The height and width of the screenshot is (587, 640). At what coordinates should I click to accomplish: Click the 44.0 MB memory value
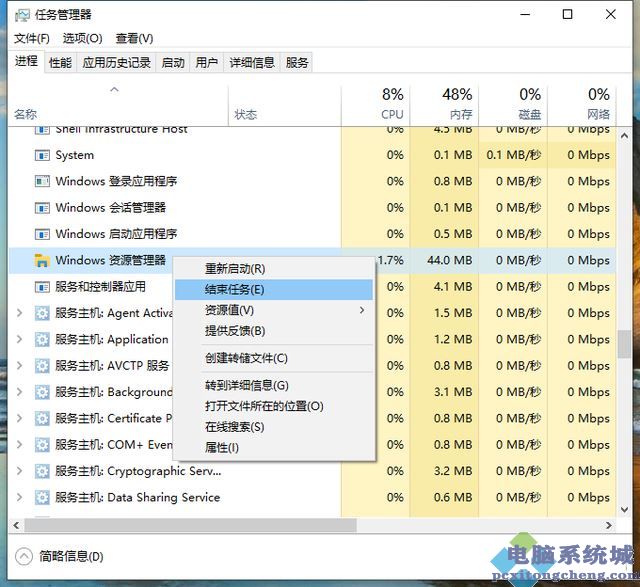(450, 260)
